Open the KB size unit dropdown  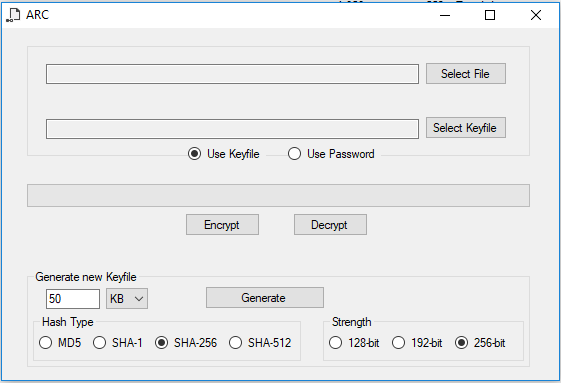(x=127, y=299)
